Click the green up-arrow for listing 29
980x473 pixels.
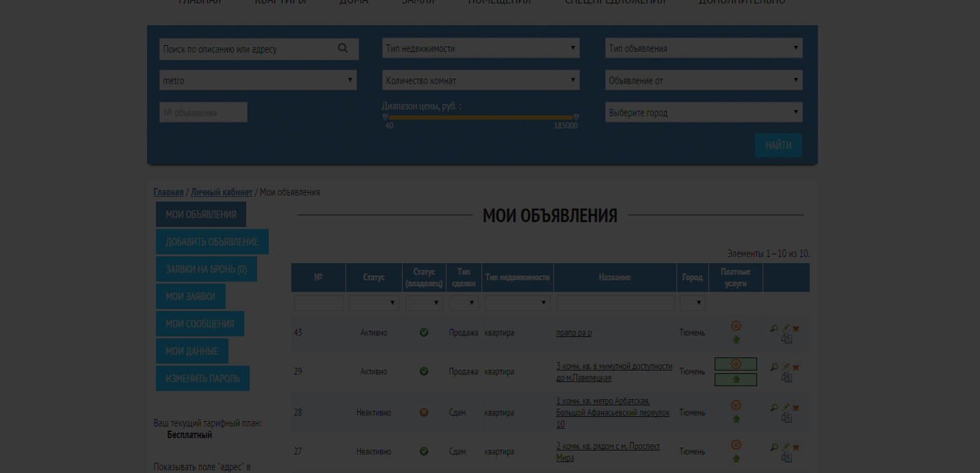tap(736, 379)
